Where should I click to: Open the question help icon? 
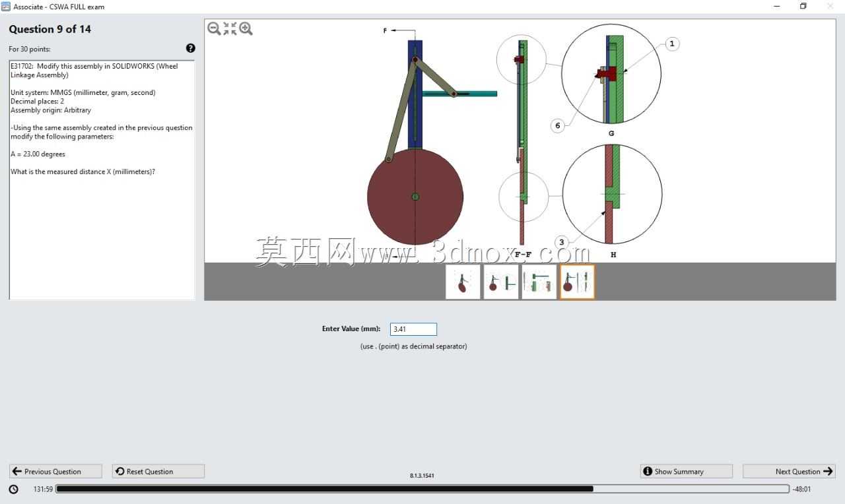[191, 48]
